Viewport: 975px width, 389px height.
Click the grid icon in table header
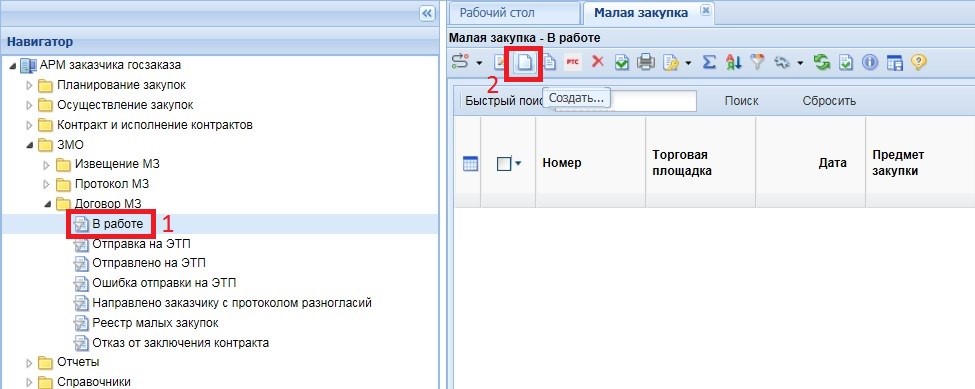(471, 163)
